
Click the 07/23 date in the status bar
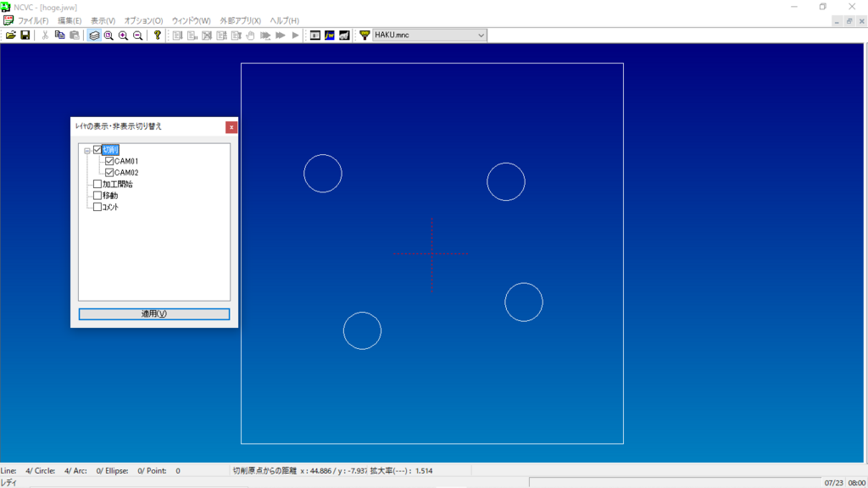834,483
